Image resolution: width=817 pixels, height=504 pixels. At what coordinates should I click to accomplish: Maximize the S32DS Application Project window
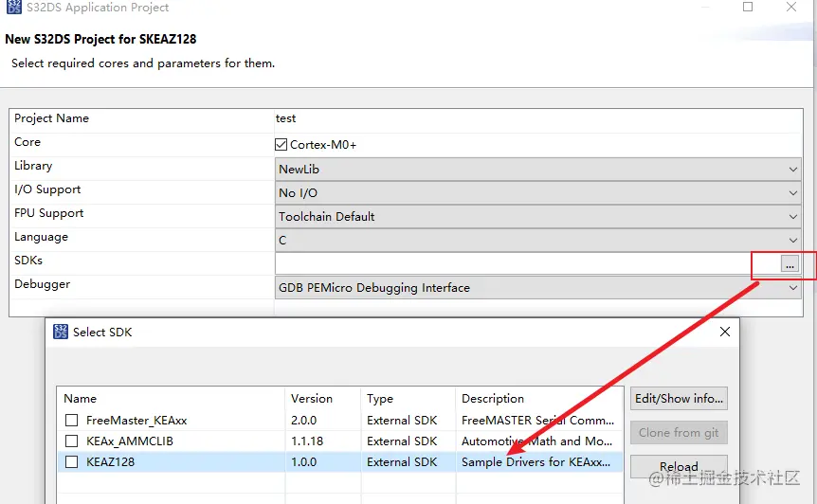point(748,7)
